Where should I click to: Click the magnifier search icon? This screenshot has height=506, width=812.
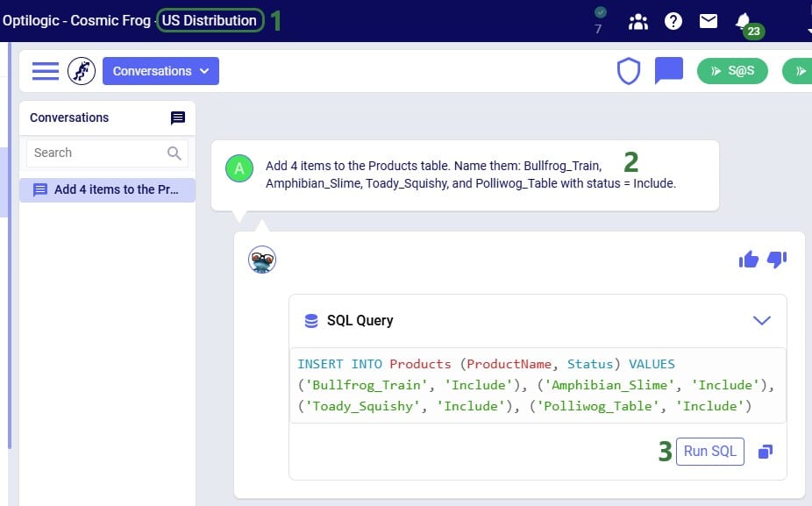(x=175, y=153)
